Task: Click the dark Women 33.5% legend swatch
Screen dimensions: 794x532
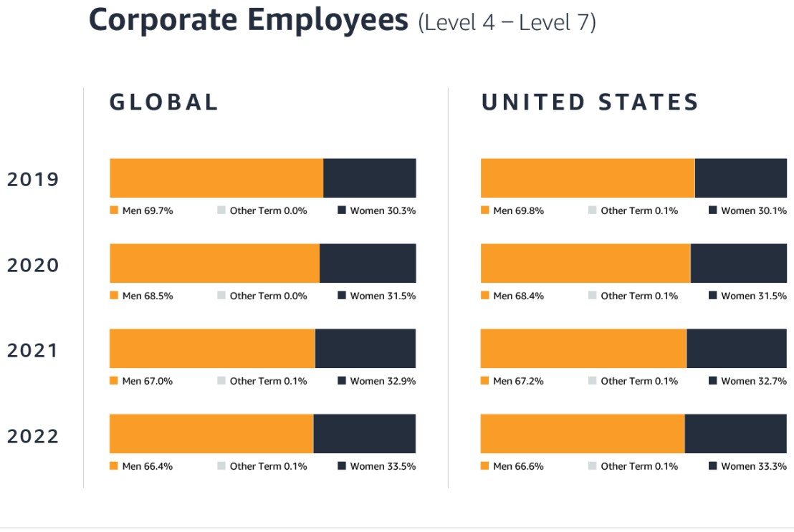Action: coord(342,466)
